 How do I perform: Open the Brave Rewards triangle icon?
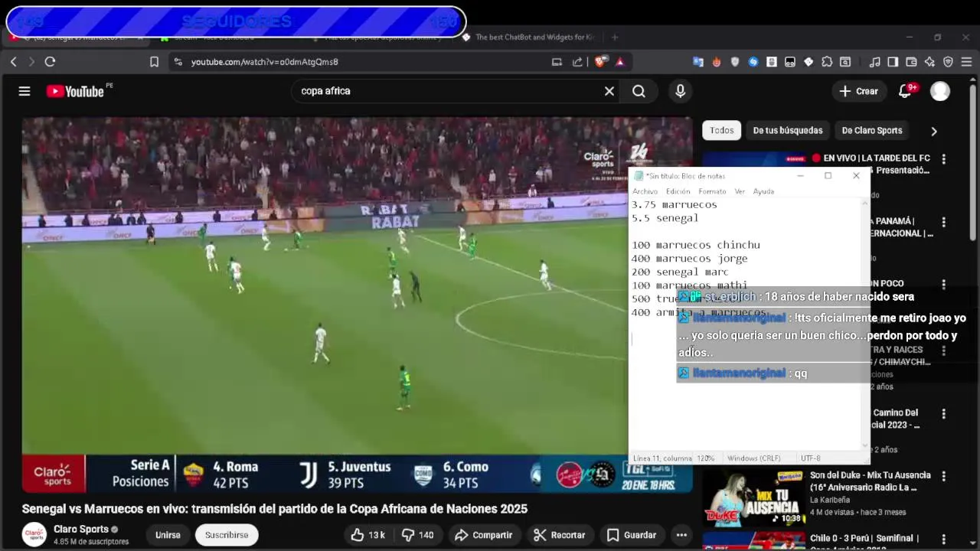coord(619,62)
